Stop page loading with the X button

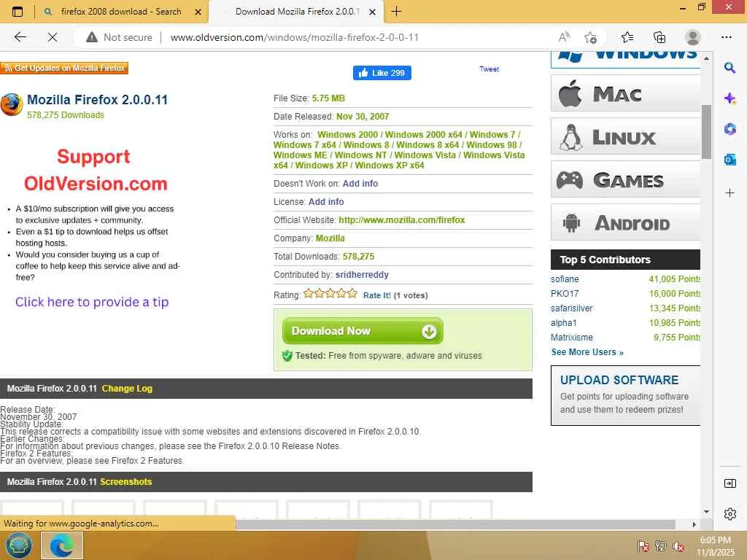(x=53, y=37)
